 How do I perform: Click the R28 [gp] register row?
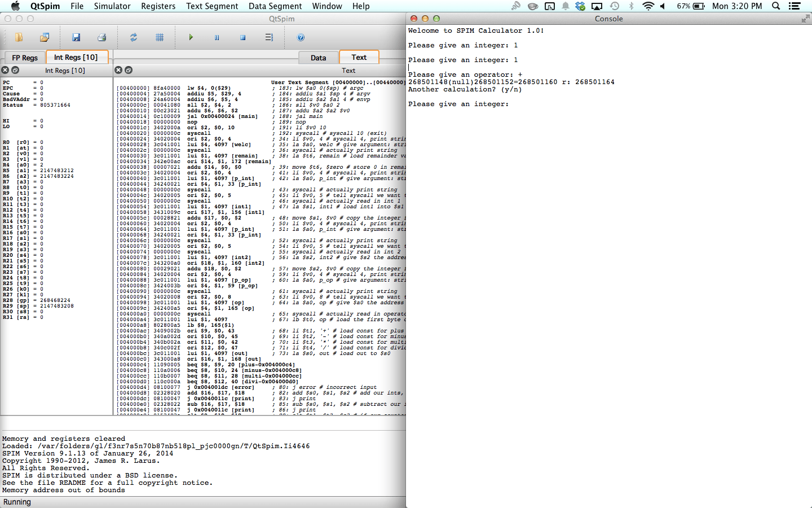37,300
